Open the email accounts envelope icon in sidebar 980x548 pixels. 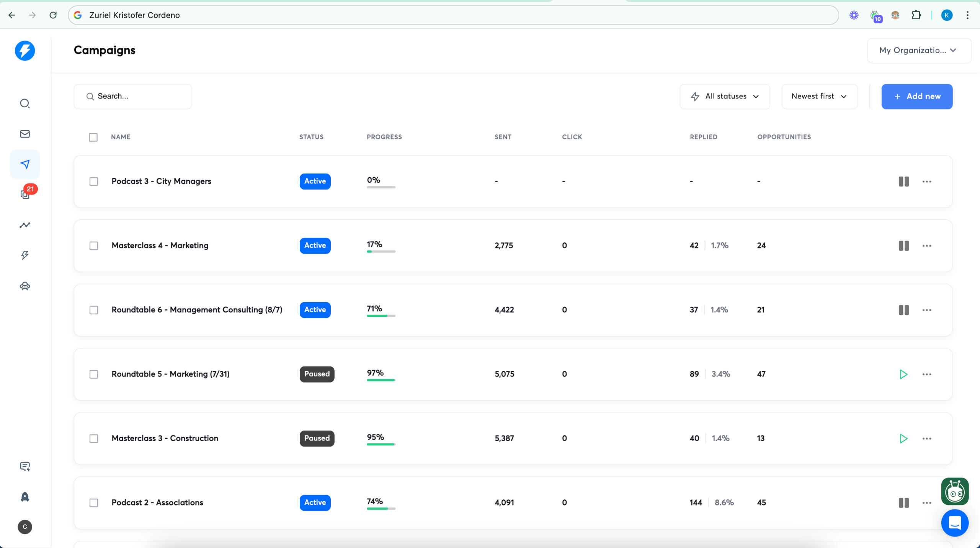(x=25, y=134)
